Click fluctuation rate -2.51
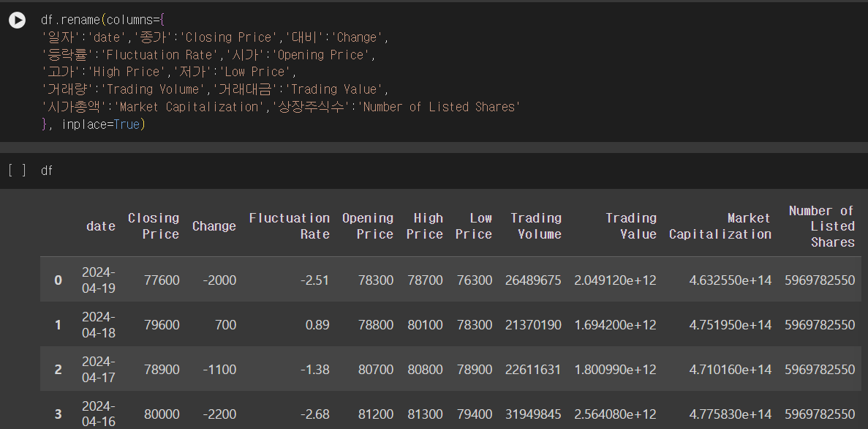This screenshot has height=429, width=868. click(x=315, y=280)
